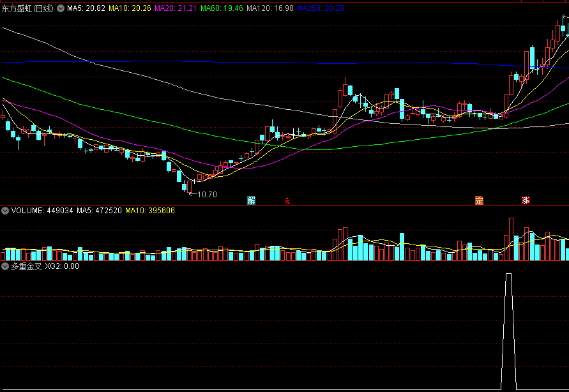Select the volume MA5: 472520 label
The width and height of the screenshot is (569, 392).
click(99, 211)
